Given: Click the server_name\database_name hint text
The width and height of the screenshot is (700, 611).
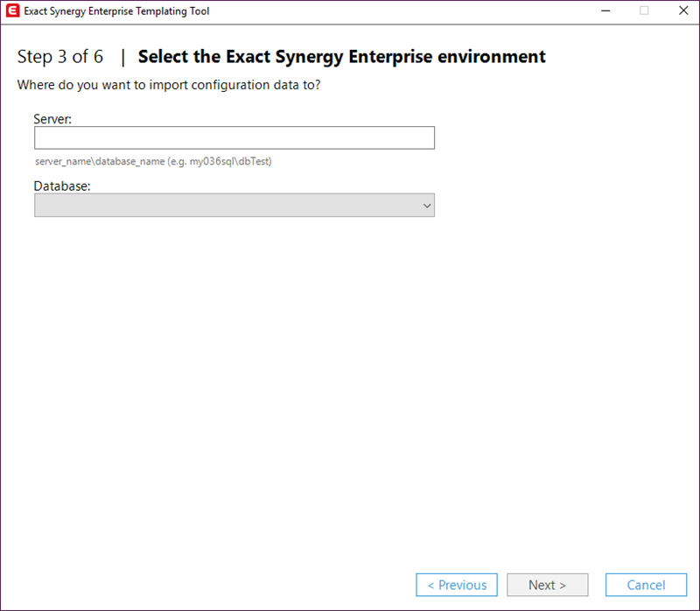Looking at the screenshot, I should tap(153, 161).
